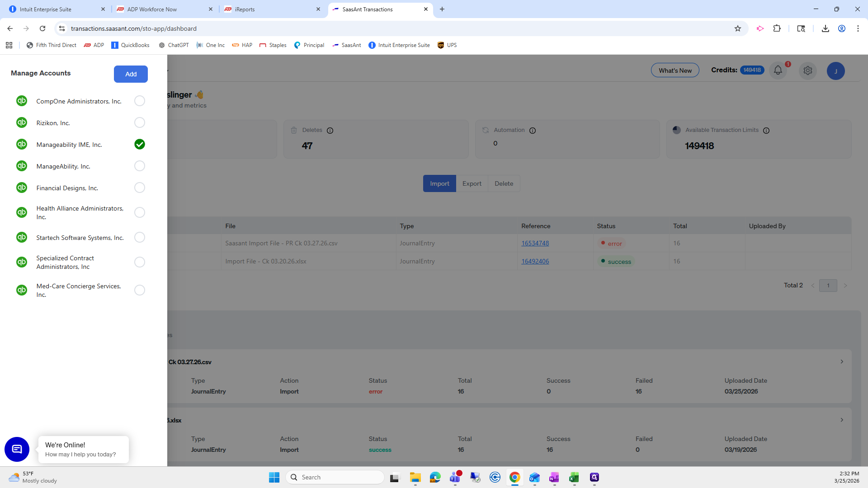The height and width of the screenshot is (488, 868).
Task: Switch to the Delete tab
Action: click(504, 183)
